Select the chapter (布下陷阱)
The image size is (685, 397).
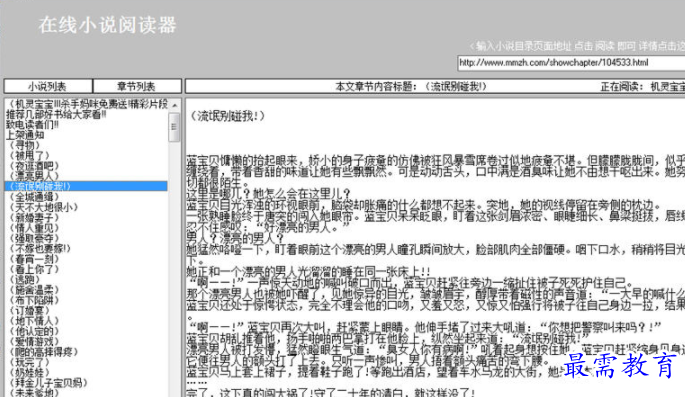point(35,300)
